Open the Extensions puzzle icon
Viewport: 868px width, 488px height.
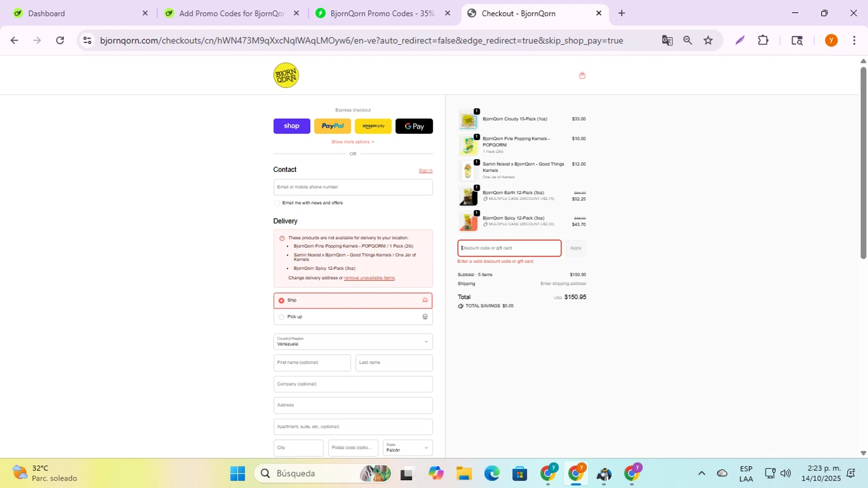763,41
